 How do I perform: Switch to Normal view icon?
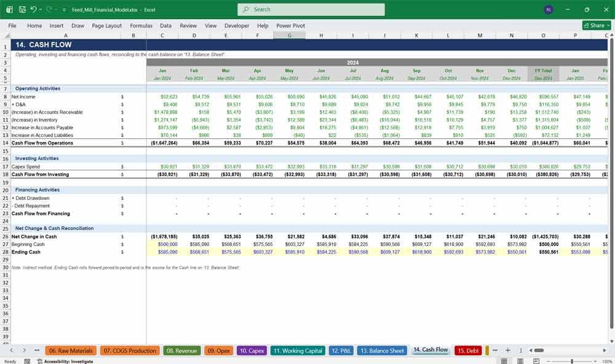[x=504, y=361]
